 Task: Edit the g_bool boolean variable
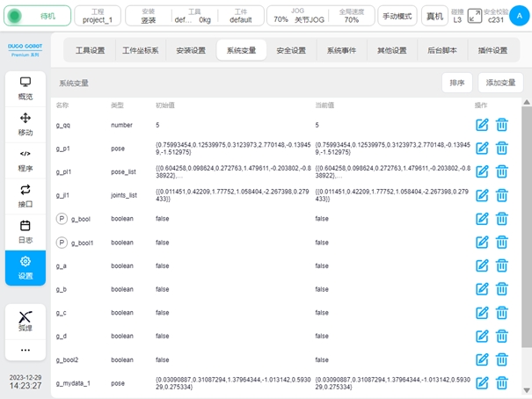click(482, 219)
